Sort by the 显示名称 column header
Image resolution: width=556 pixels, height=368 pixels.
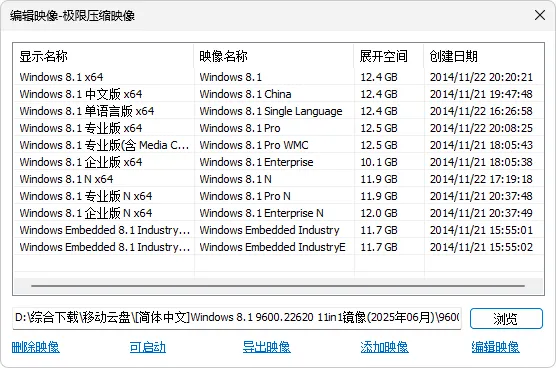click(104, 56)
